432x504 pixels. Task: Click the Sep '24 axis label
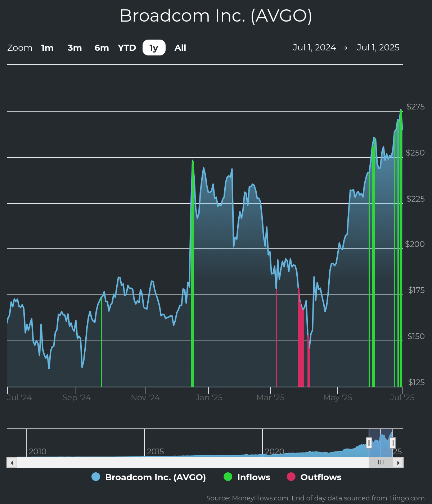[x=76, y=397]
